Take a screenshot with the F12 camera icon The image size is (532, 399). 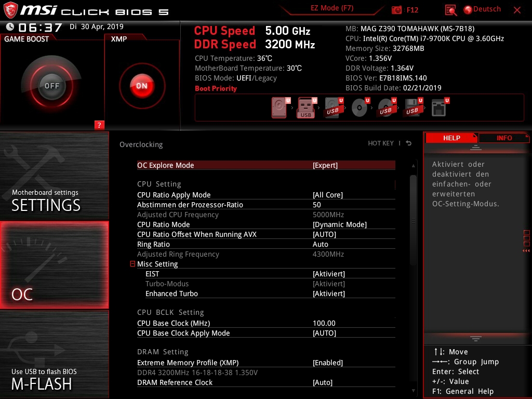click(x=396, y=10)
